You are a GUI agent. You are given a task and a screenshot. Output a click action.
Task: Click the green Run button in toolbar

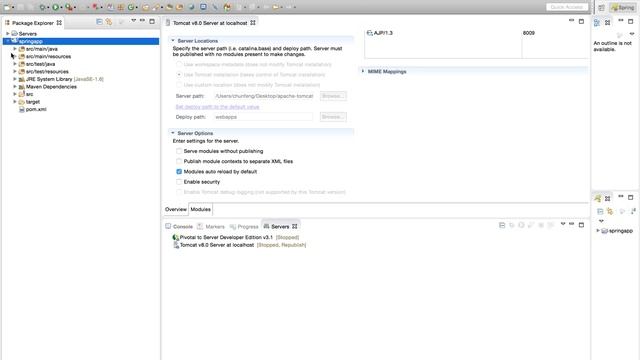click(56, 7)
